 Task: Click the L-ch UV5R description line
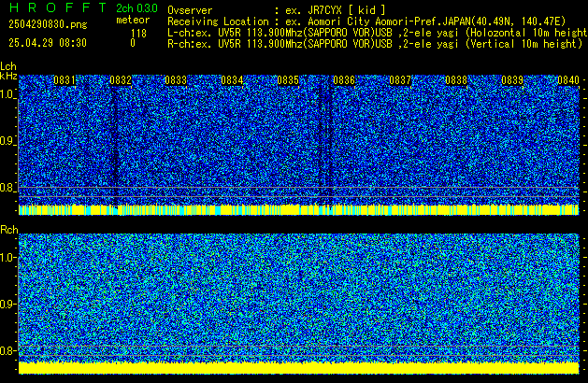(378, 33)
